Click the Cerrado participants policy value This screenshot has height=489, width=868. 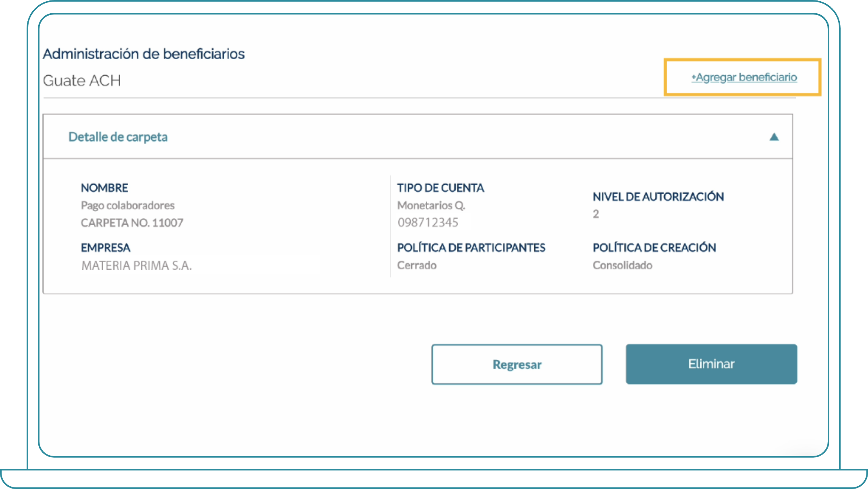[x=417, y=265]
